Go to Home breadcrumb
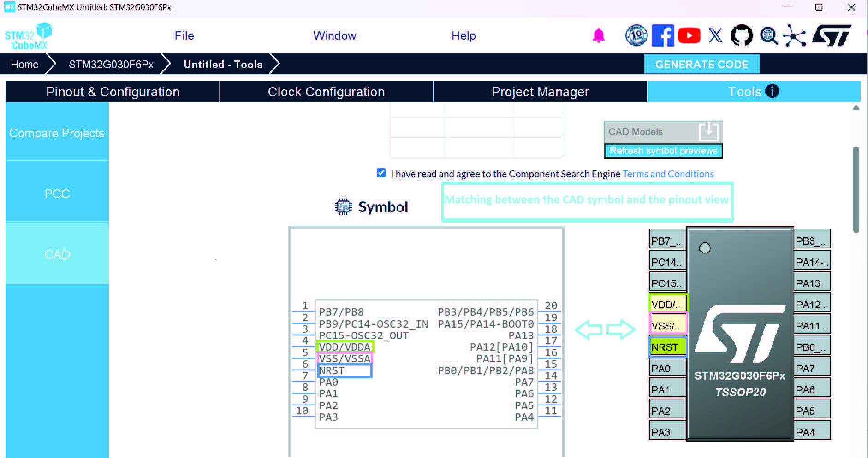Image resolution: width=868 pixels, height=458 pixels. [x=24, y=65]
